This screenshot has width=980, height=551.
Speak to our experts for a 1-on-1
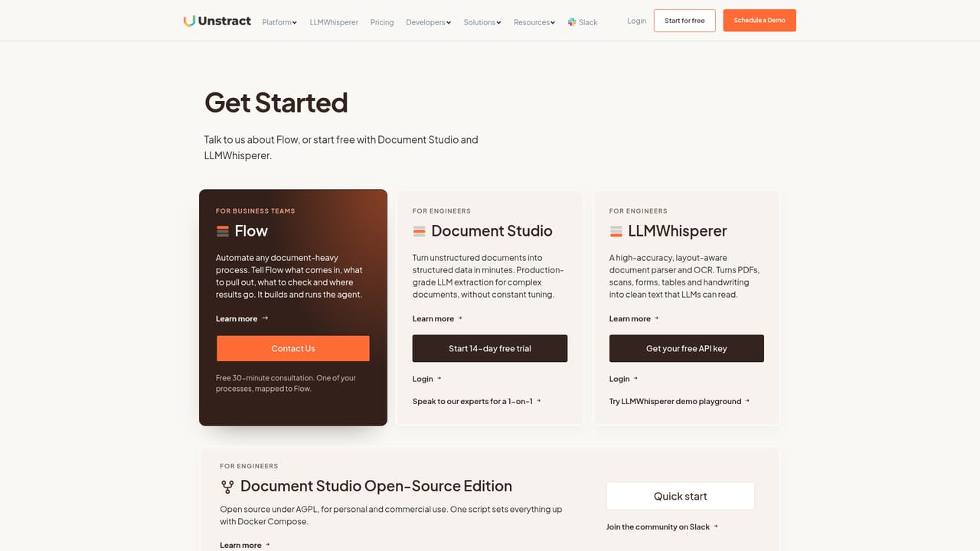[477, 401]
